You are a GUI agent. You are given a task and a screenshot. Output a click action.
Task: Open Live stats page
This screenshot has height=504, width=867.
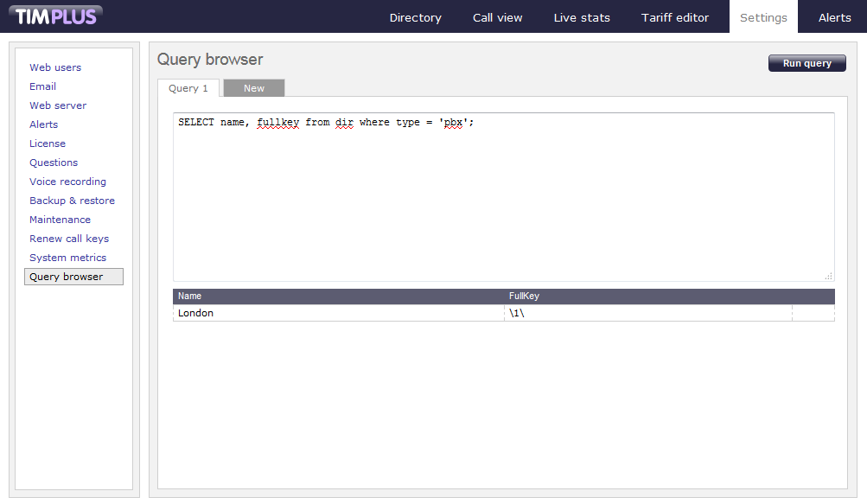click(x=582, y=17)
